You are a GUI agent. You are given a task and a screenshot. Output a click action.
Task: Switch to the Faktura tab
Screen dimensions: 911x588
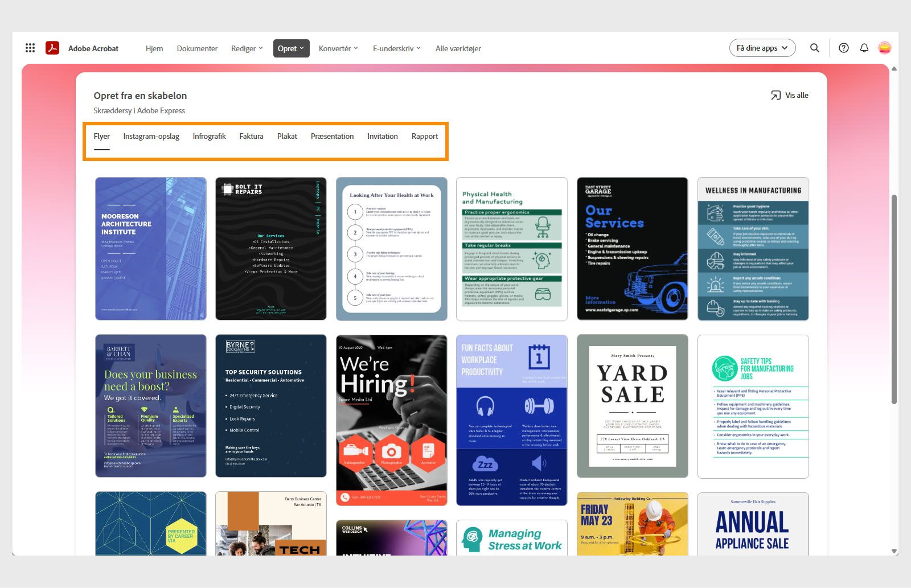(251, 137)
